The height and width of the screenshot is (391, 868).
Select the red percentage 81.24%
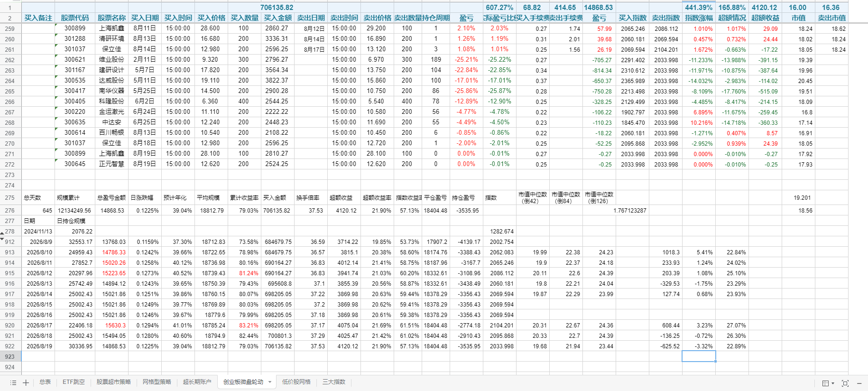pyautogui.click(x=245, y=273)
